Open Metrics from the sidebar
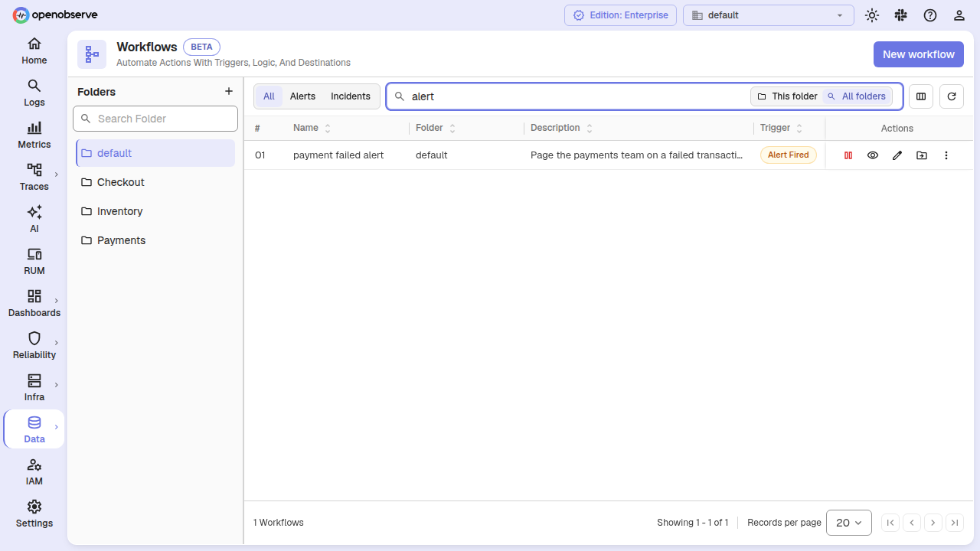 point(34,135)
